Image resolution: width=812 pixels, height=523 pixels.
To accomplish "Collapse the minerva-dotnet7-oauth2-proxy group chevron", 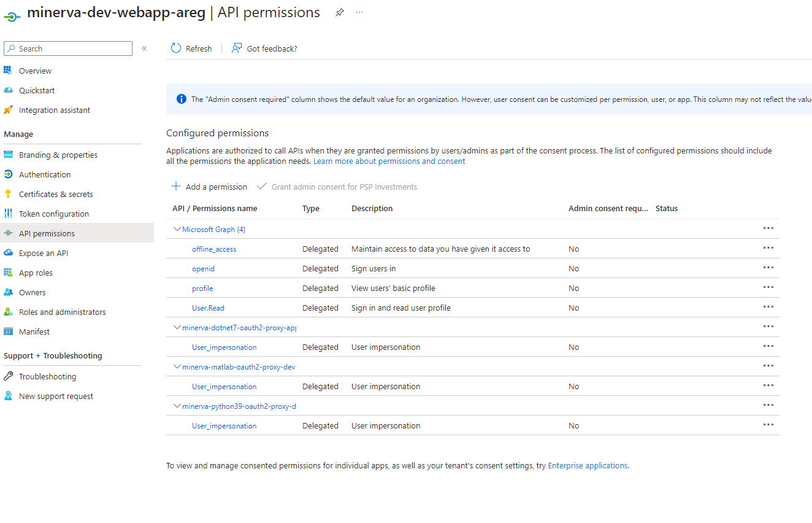I will [177, 327].
